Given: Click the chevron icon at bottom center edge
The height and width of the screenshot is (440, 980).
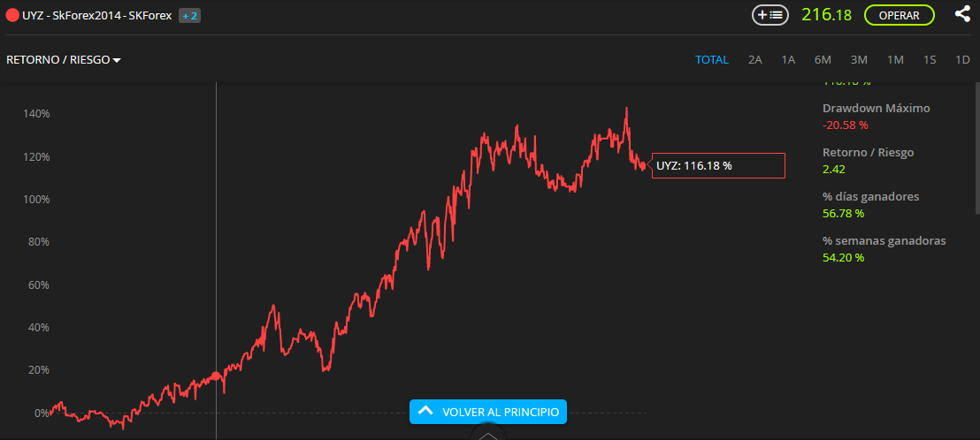Looking at the screenshot, I should pyautogui.click(x=488, y=434).
